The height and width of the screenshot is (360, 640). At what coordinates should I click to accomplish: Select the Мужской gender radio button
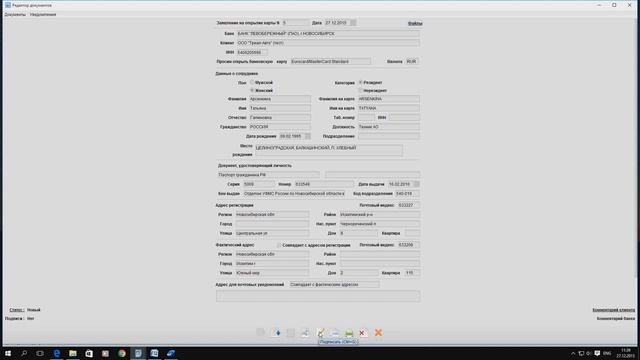[252, 82]
